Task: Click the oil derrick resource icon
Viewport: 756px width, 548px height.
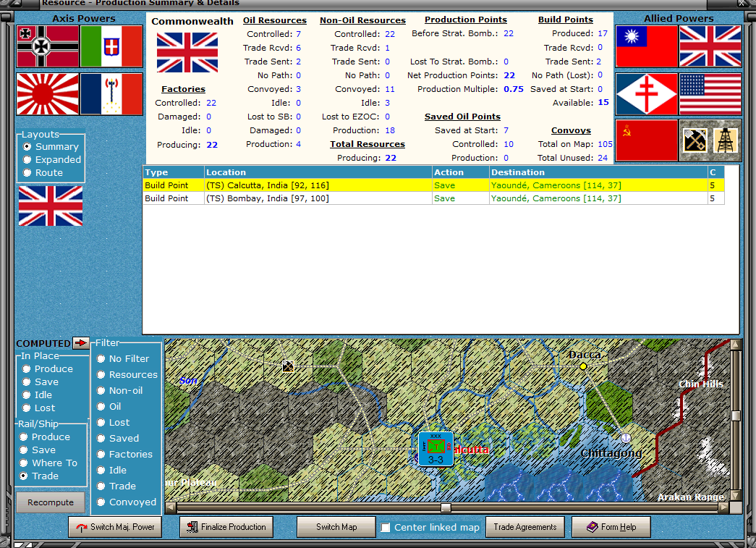Action: (x=726, y=140)
